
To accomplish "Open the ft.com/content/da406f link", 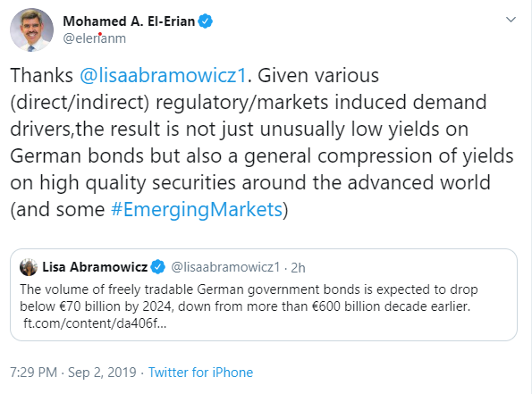I will [95, 323].
